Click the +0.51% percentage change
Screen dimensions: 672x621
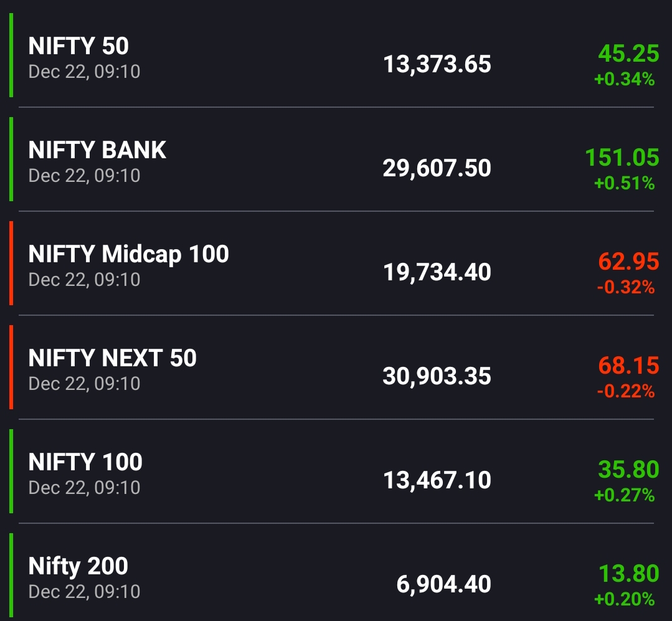tap(624, 184)
